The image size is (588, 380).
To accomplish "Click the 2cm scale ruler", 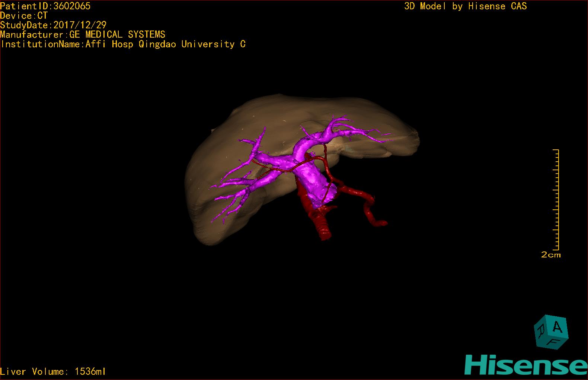I will click(556, 200).
